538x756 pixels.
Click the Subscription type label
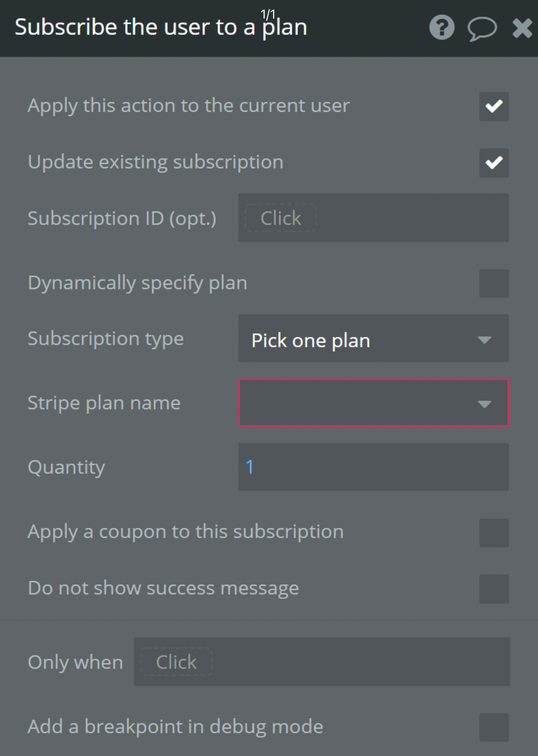(106, 339)
